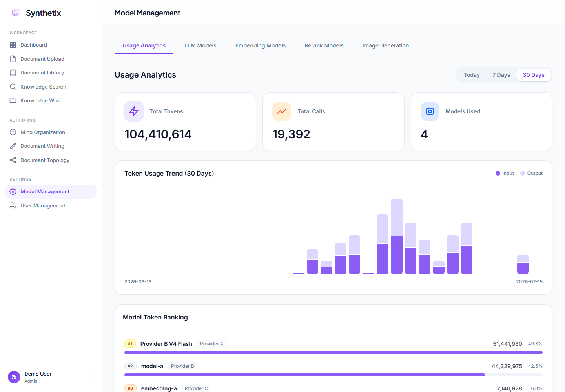The height and width of the screenshot is (392, 565).
Task: Select Model Management in sidebar
Action: pos(51,192)
